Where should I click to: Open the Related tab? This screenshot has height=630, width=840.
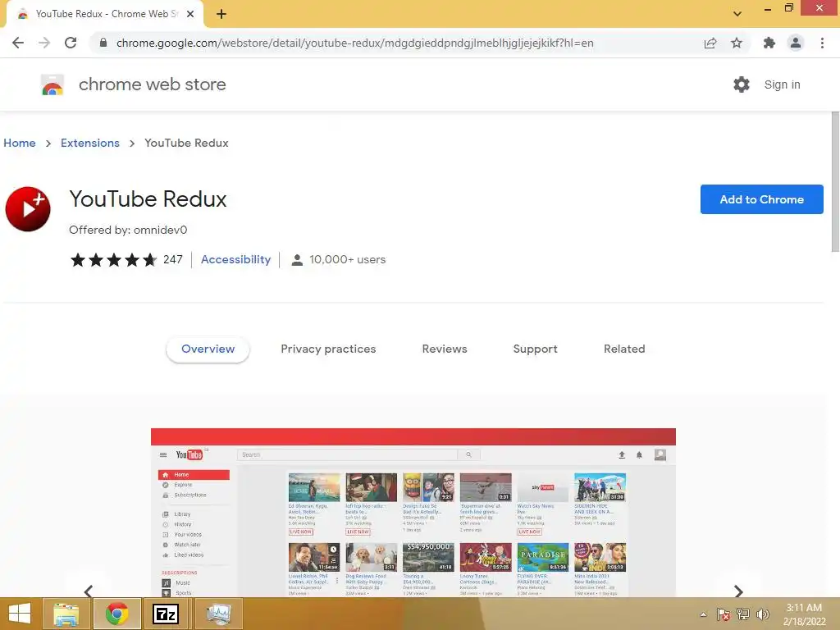(x=624, y=349)
